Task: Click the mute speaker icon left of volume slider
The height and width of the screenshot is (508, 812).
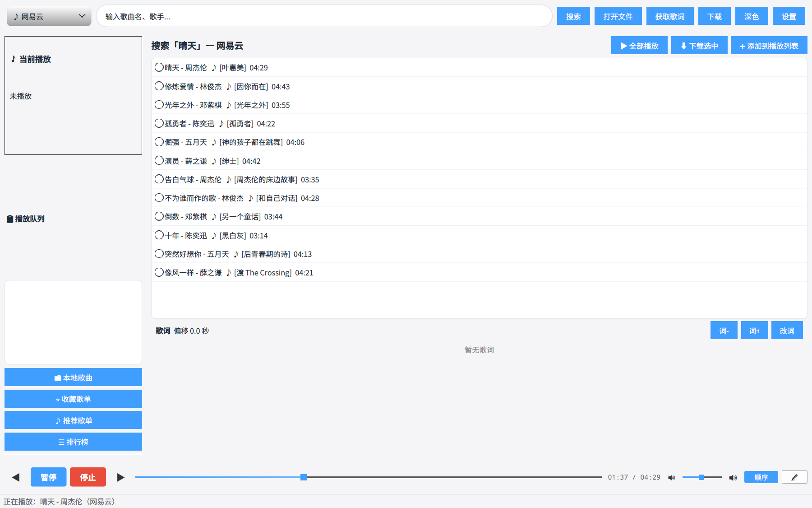Action: 671,477
